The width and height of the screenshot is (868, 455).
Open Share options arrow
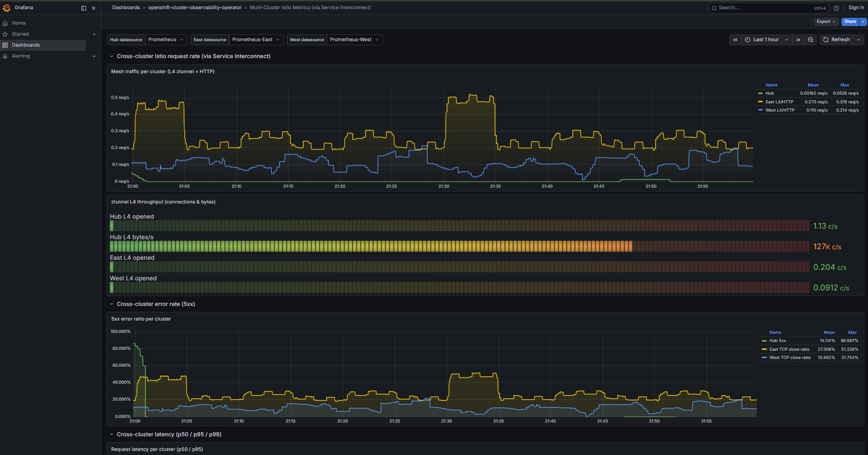click(863, 21)
